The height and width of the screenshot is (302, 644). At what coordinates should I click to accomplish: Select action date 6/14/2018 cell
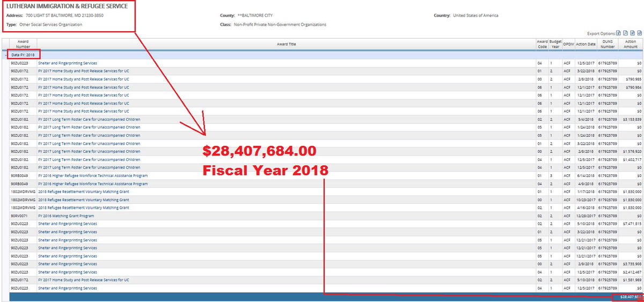[586, 176]
